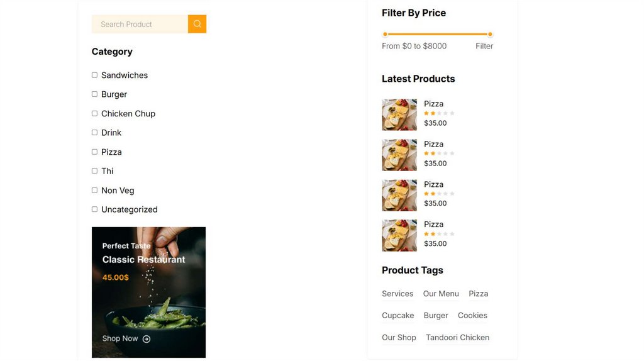Open the Classic Restaurant banner image
Screen dimensions: 644x361
pos(148,292)
